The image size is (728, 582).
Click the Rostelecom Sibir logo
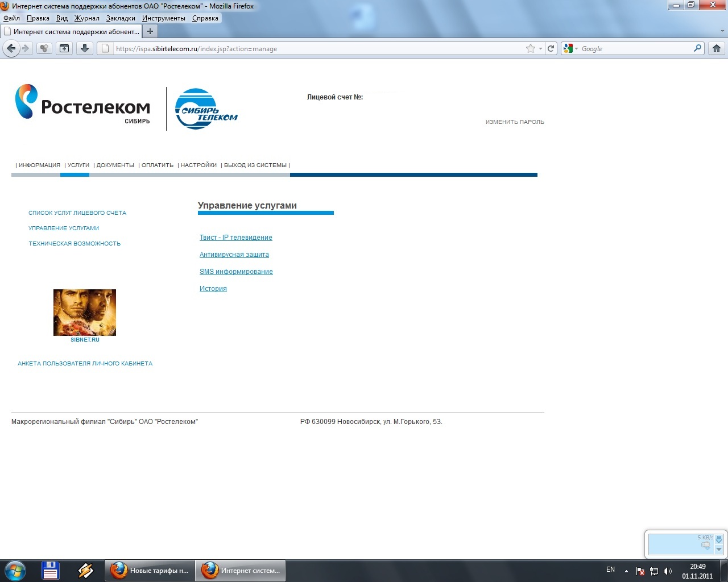(x=83, y=103)
